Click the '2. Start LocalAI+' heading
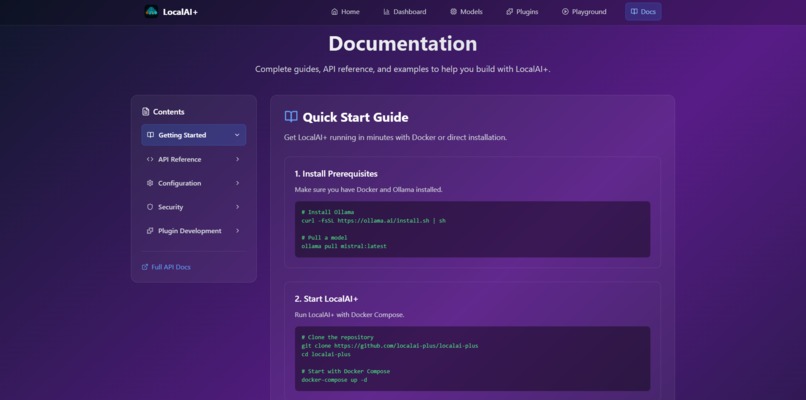 (326, 299)
